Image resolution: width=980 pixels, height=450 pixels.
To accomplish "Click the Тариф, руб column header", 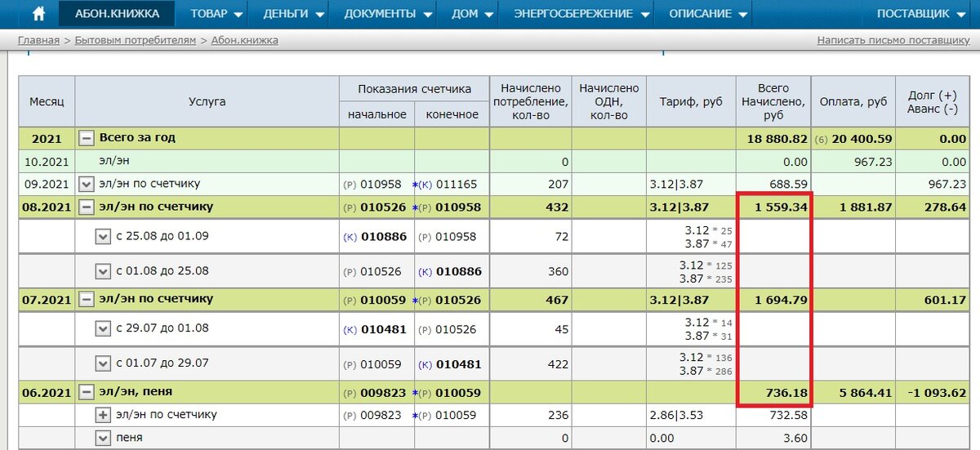I will click(691, 102).
